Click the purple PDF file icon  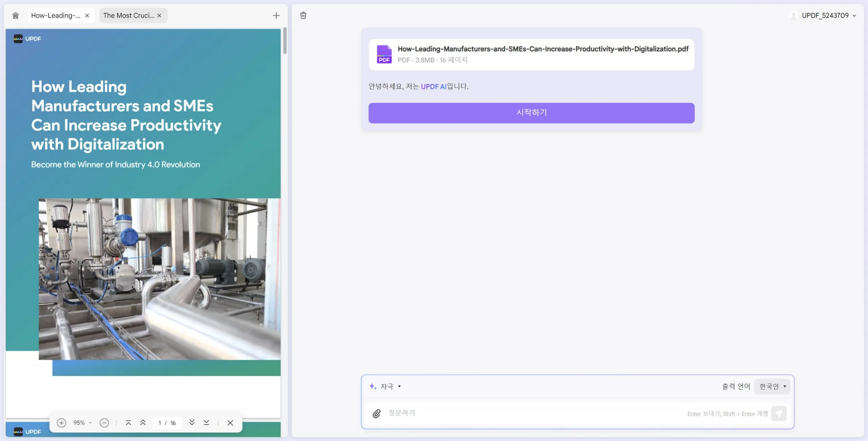[x=384, y=54]
